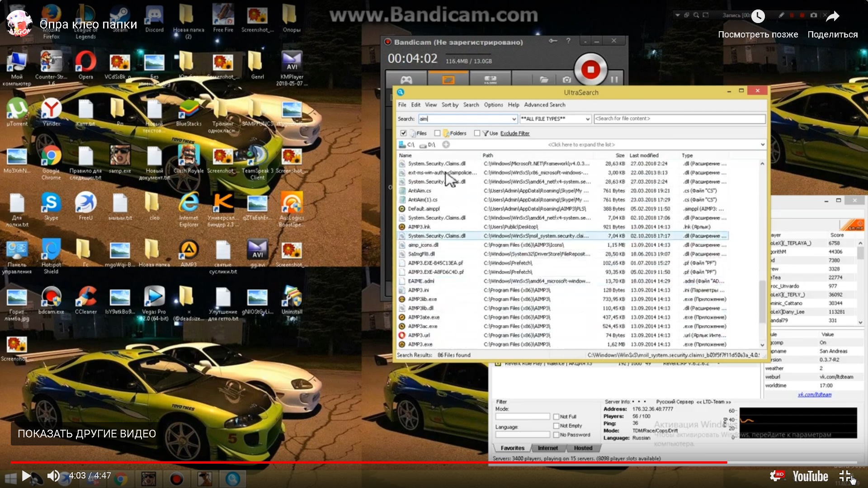Select the D:\ drive in UltraSearch
Viewport: 868px width, 488px height.
[x=427, y=145]
